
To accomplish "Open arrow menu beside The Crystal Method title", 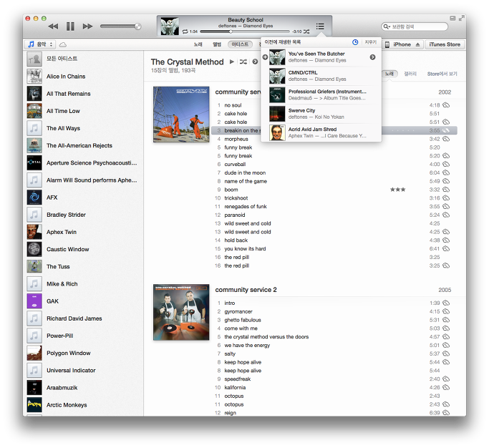I will (x=255, y=62).
